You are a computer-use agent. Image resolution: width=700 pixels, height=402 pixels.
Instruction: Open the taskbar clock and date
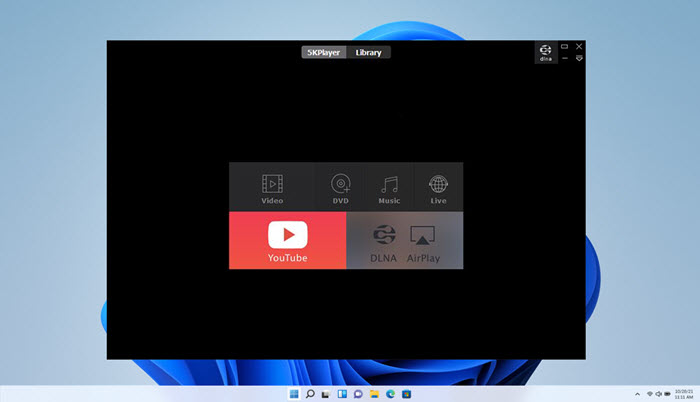[x=683, y=394]
